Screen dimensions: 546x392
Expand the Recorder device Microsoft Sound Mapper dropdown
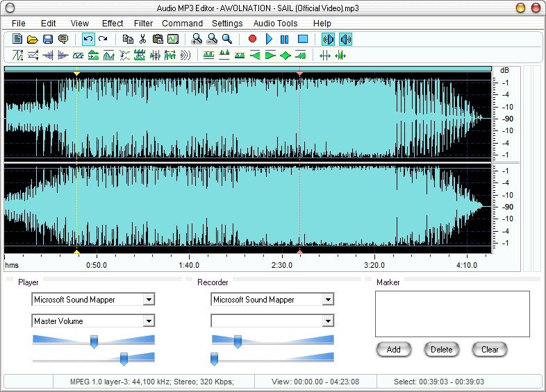tap(328, 300)
